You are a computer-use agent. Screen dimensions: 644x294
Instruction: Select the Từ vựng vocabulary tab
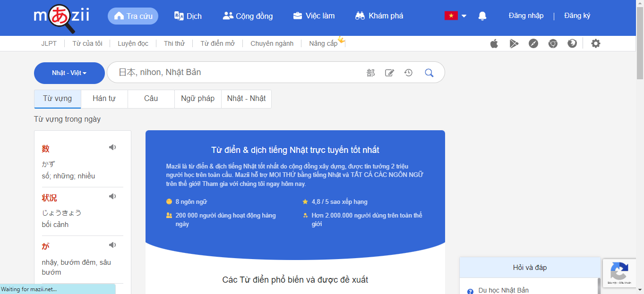point(58,99)
